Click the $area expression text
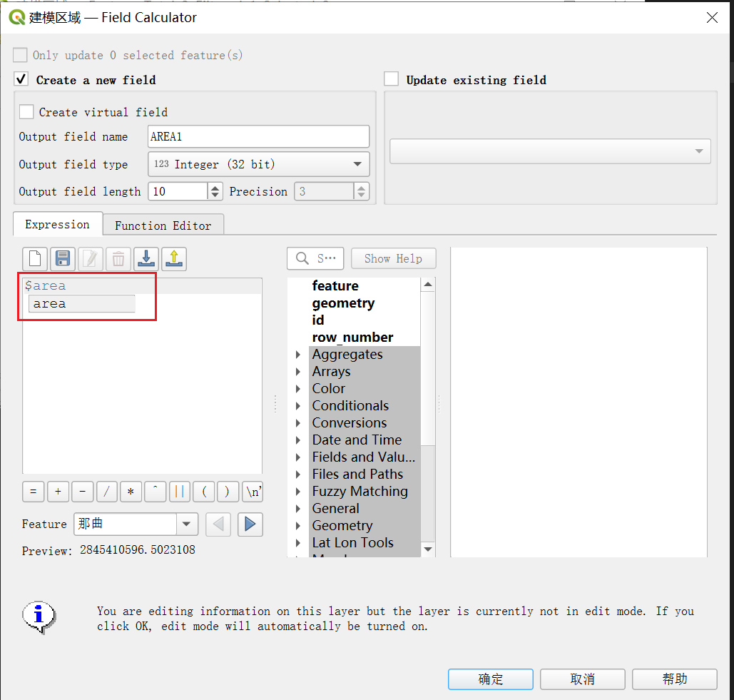The image size is (734, 700). tap(46, 285)
